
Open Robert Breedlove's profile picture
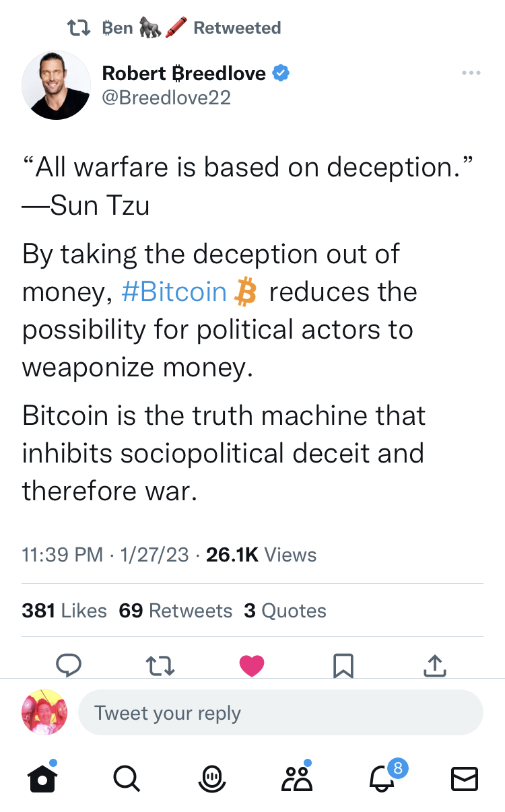click(57, 86)
